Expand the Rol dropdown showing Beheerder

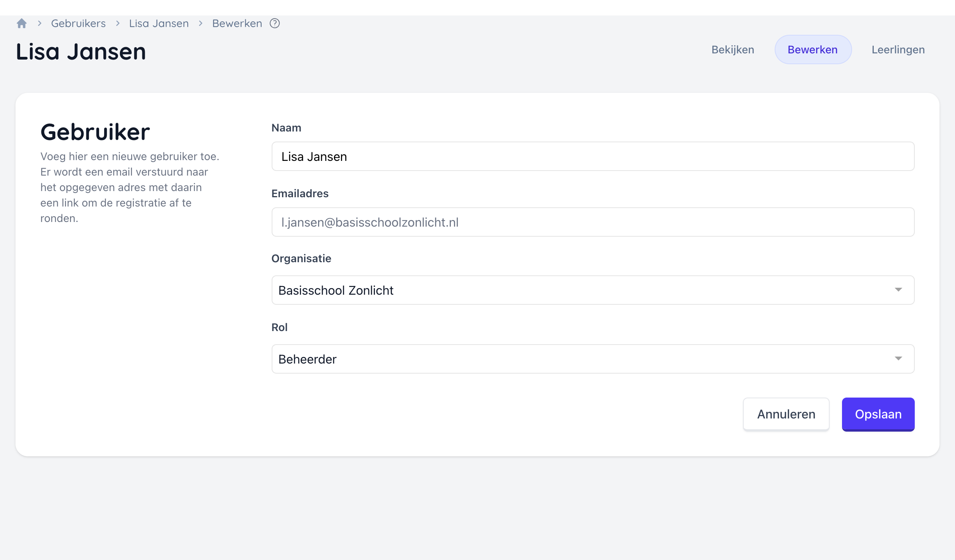(580, 359)
